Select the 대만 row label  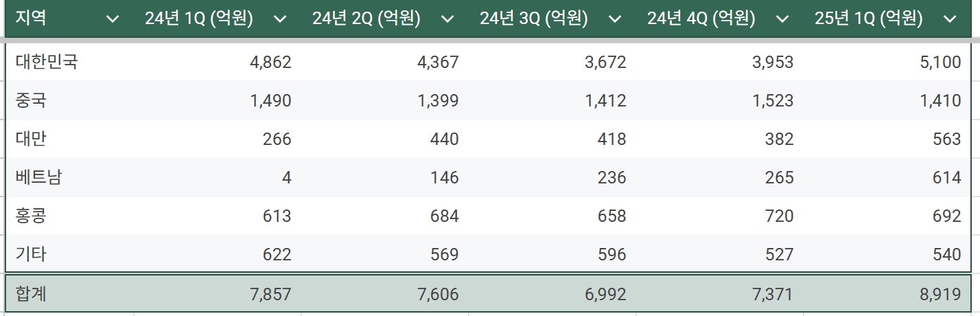31,139
